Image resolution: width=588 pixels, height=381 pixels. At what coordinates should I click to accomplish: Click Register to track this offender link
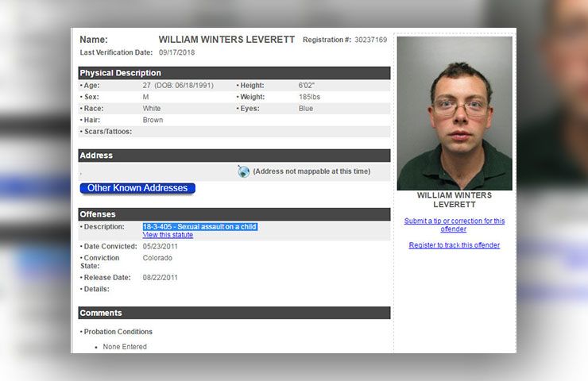[455, 245]
